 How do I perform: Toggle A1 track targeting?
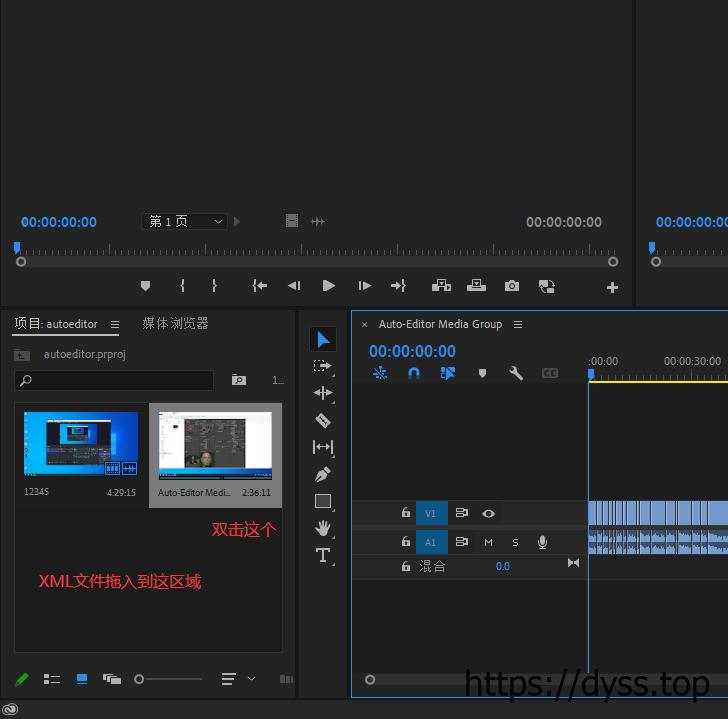point(431,542)
